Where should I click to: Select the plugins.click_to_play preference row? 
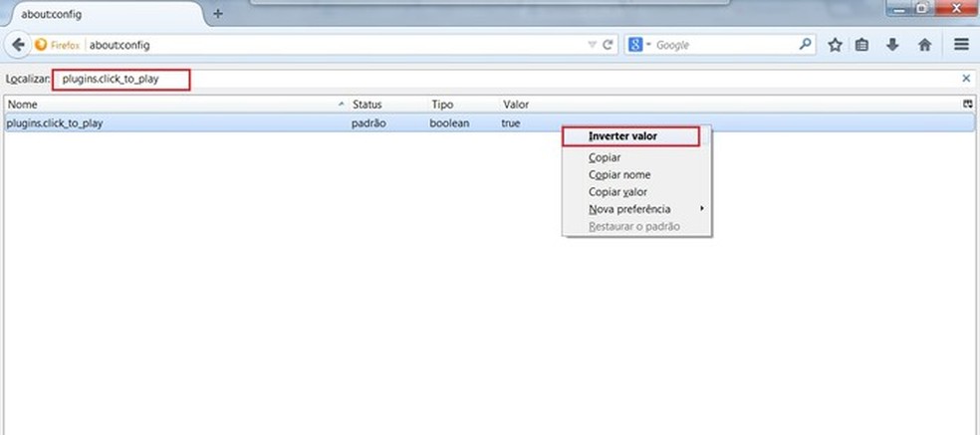(489, 123)
